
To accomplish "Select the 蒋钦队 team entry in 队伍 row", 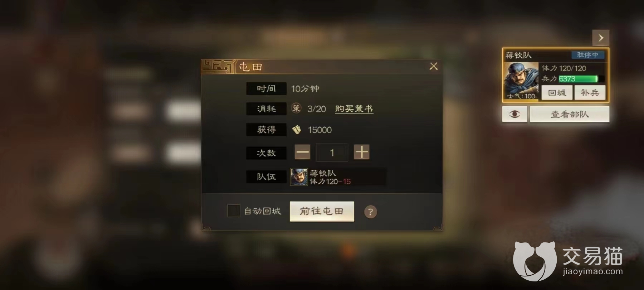I will tap(338, 177).
